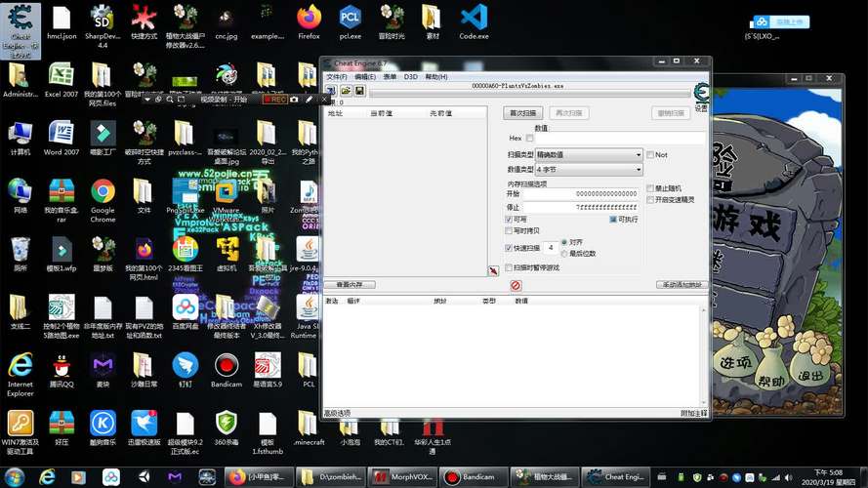The width and height of the screenshot is (868, 488).
Task: Toggle the Not checkbox
Action: click(x=650, y=154)
